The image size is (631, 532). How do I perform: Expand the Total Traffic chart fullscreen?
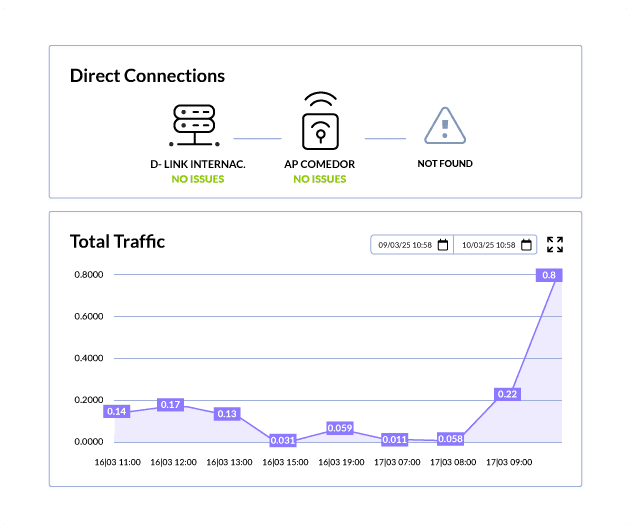(x=555, y=244)
